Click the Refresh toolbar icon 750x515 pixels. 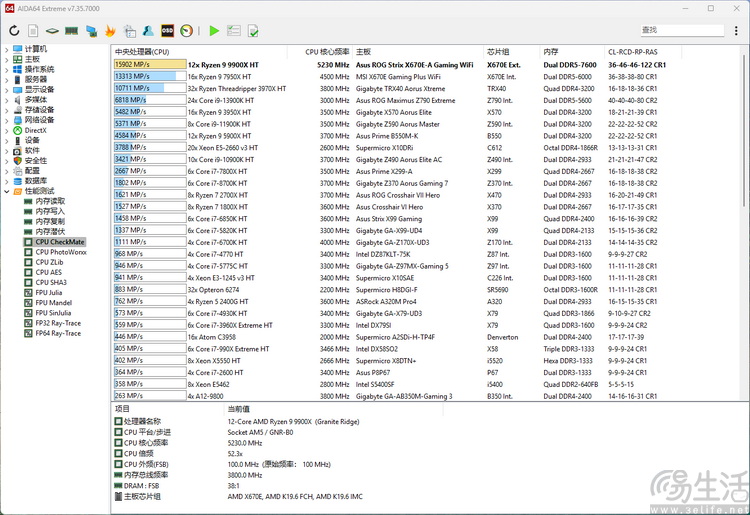[x=14, y=31]
